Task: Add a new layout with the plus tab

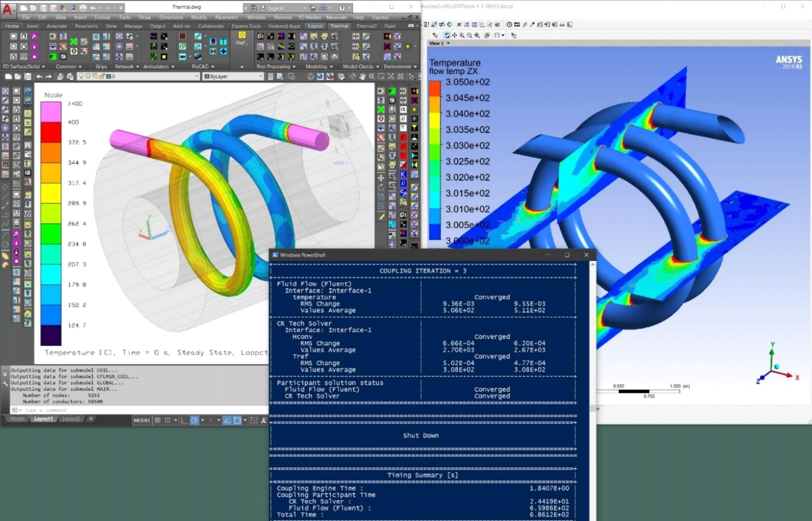Action: 91,419
